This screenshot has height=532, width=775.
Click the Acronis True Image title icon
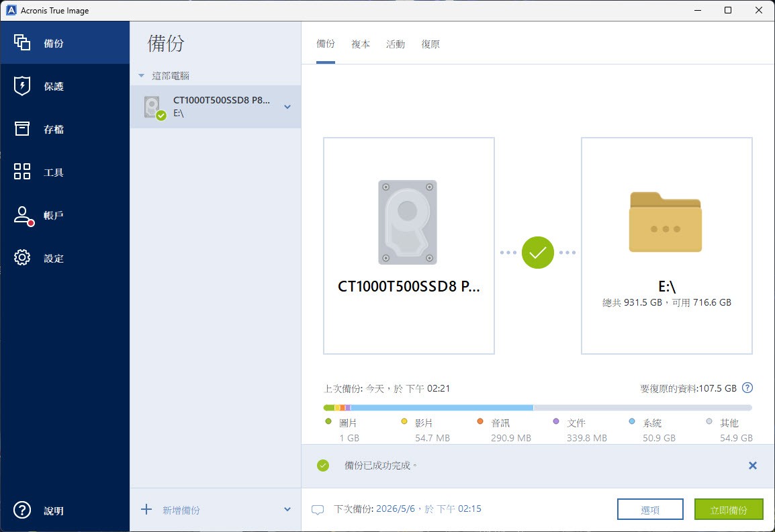[11, 10]
